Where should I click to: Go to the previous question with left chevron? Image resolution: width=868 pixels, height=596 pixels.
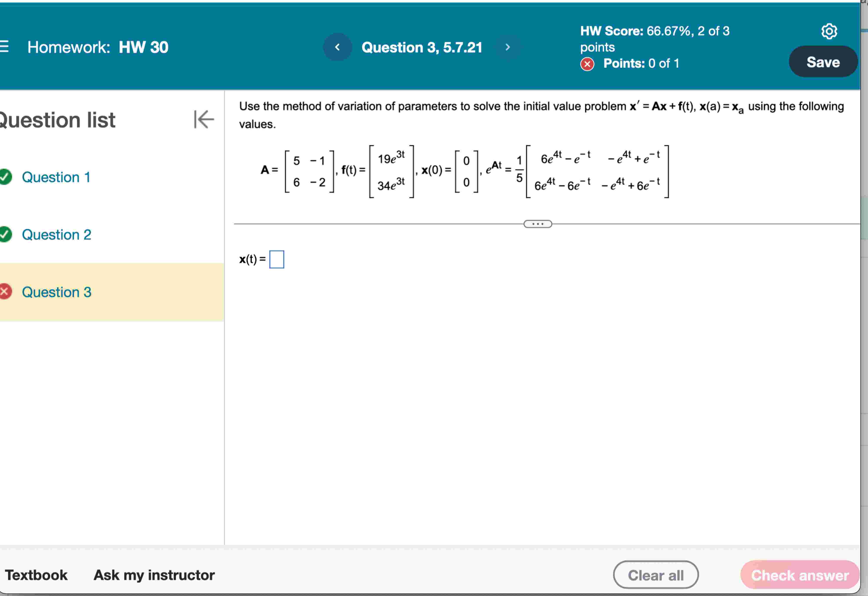[337, 47]
